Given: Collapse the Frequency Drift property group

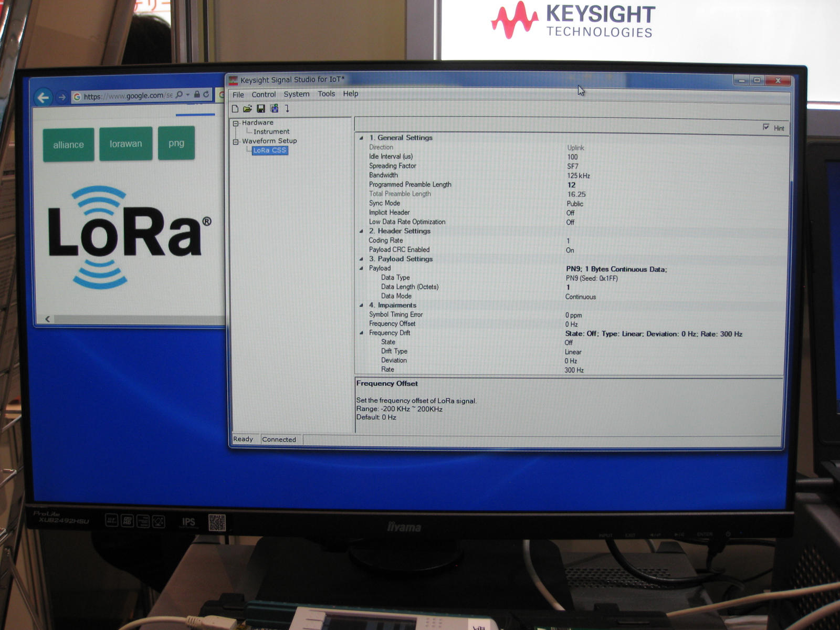Looking at the screenshot, I should click(361, 333).
